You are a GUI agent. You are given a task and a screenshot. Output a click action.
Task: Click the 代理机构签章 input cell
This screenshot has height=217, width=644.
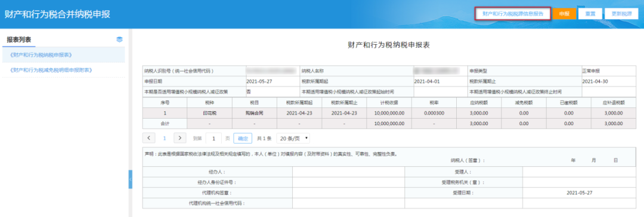(348, 193)
